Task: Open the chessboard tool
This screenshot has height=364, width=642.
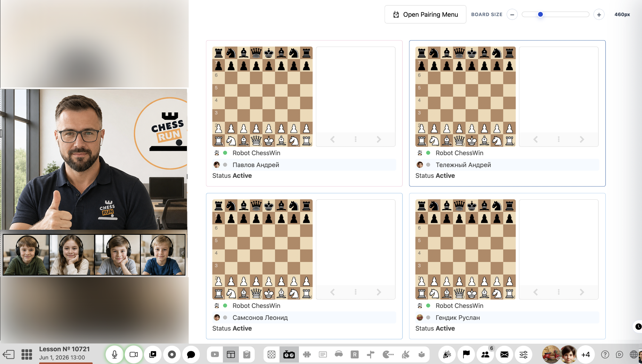Action: (271, 354)
